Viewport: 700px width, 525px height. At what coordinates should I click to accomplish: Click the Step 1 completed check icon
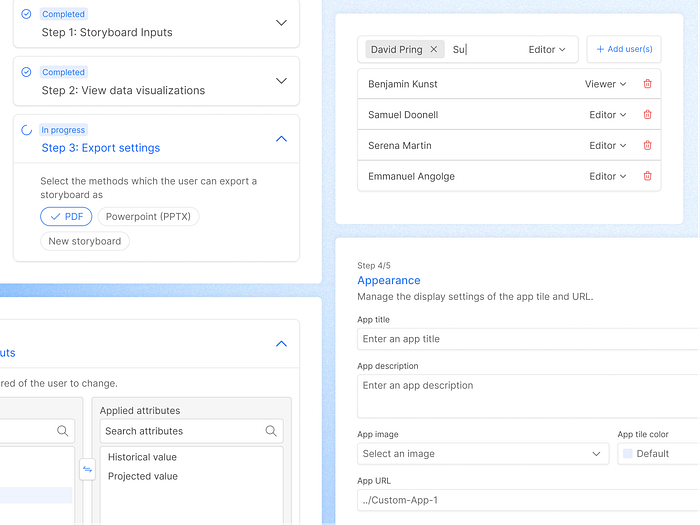[x=26, y=15]
